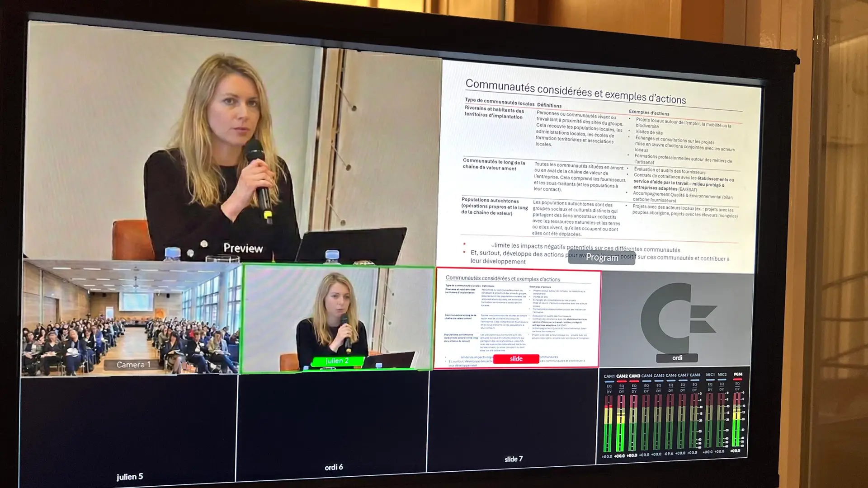Open the MIC1 EQ setting
This screenshot has height=488, width=868.
[x=710, y=385]
